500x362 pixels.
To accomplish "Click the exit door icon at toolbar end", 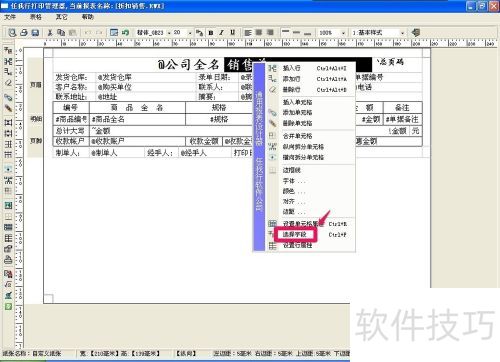I will [x=415, y=32].
